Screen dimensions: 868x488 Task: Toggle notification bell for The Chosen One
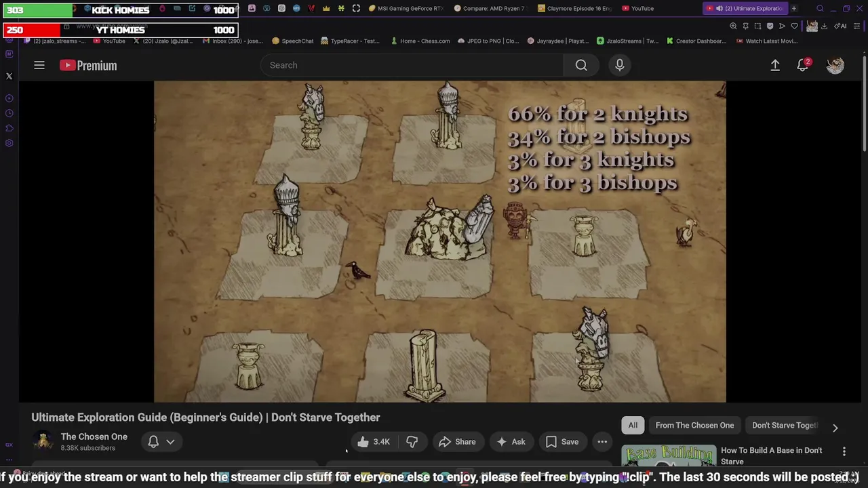153,442
